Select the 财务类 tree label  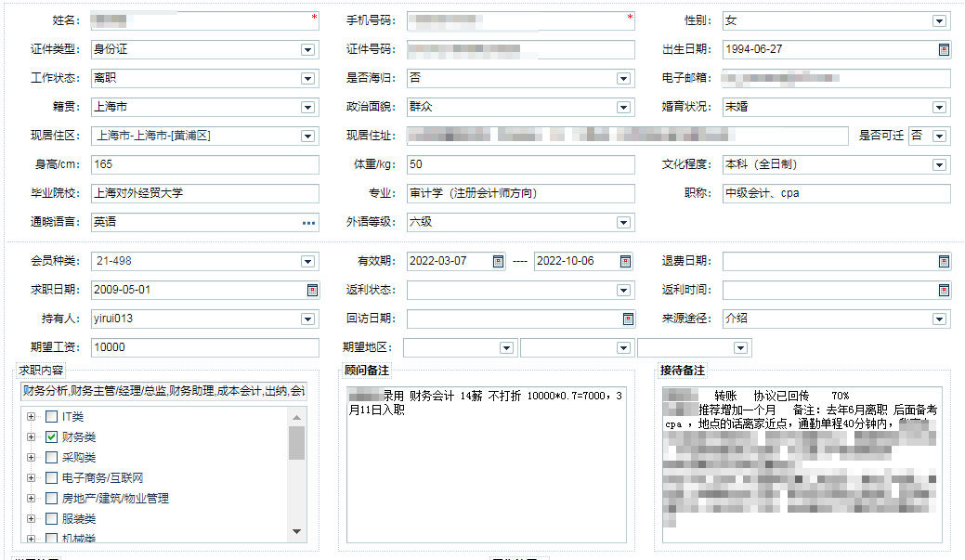[79, 436]
